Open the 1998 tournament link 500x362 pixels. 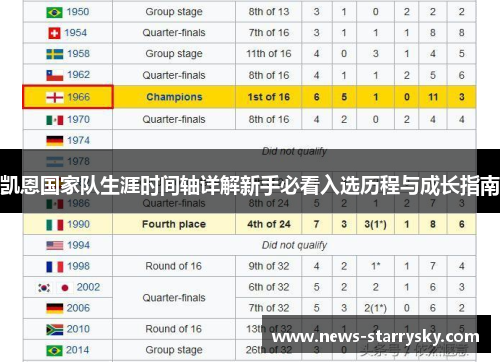[78, 266]
